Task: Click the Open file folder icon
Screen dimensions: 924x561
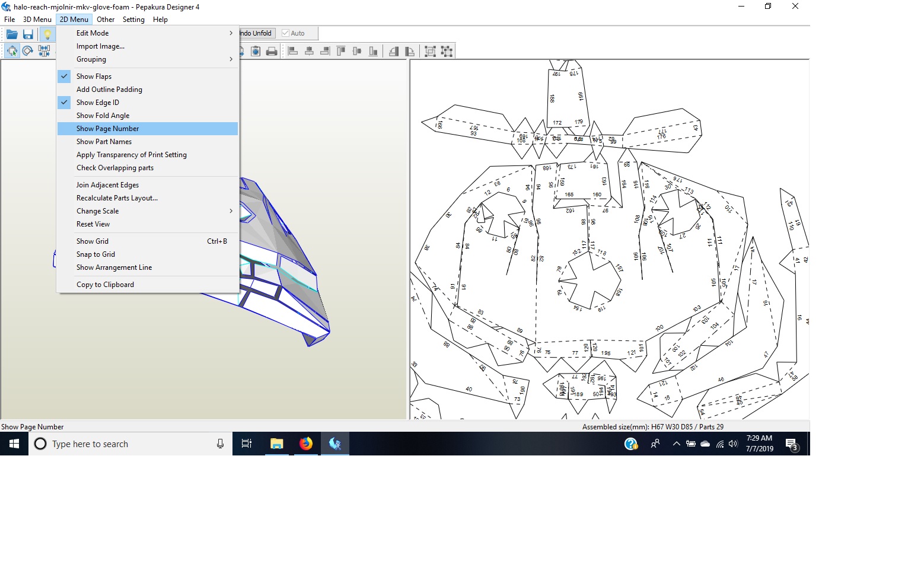Action: click(x=12, y=34)
